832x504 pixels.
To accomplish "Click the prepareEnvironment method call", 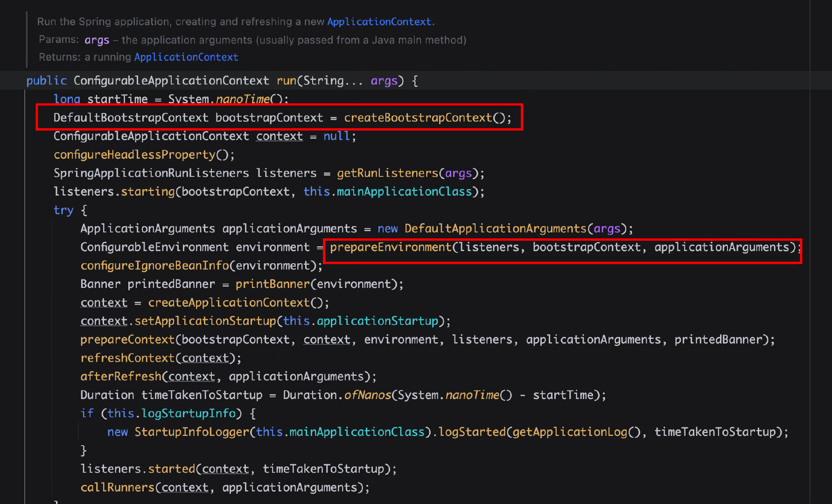I will coord(391,247).
